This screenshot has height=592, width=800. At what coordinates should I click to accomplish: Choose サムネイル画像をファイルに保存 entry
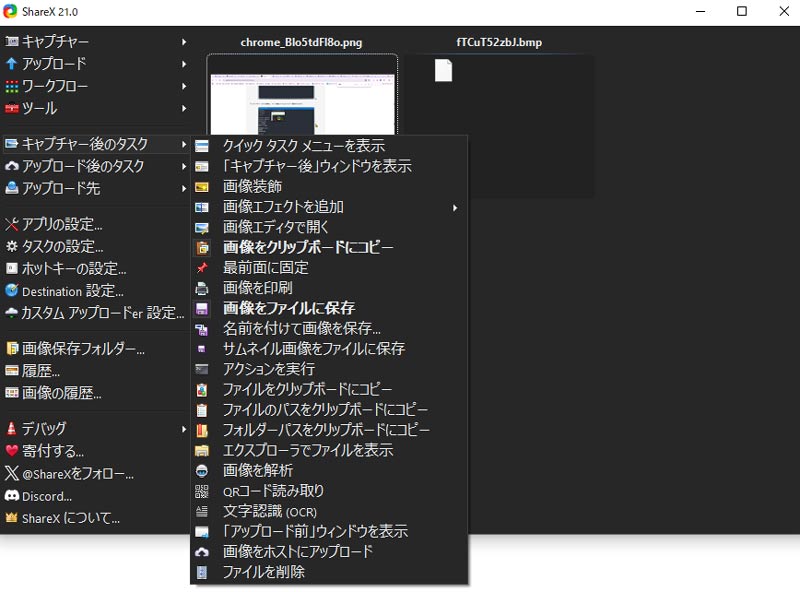coord(329,349)
